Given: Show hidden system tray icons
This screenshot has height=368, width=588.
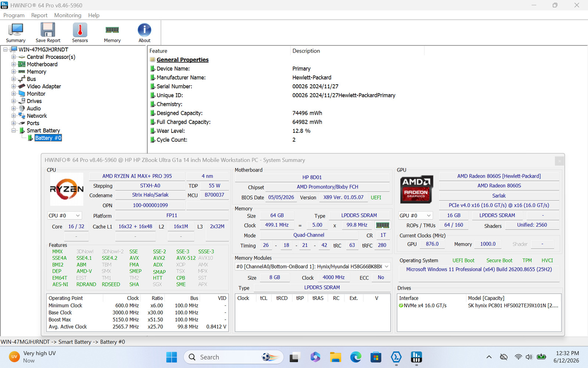Looking at the screenshot, I should [x=489, y=357].
